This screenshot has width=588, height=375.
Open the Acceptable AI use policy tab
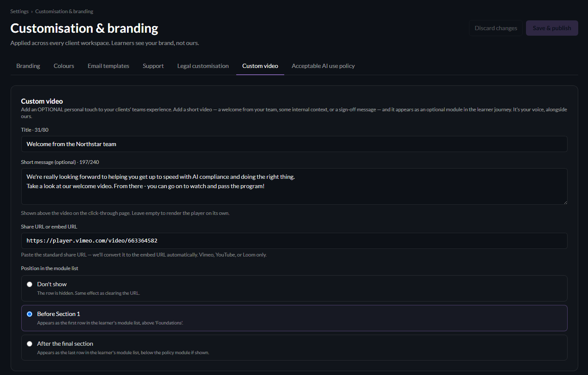[x=323, y=66]
